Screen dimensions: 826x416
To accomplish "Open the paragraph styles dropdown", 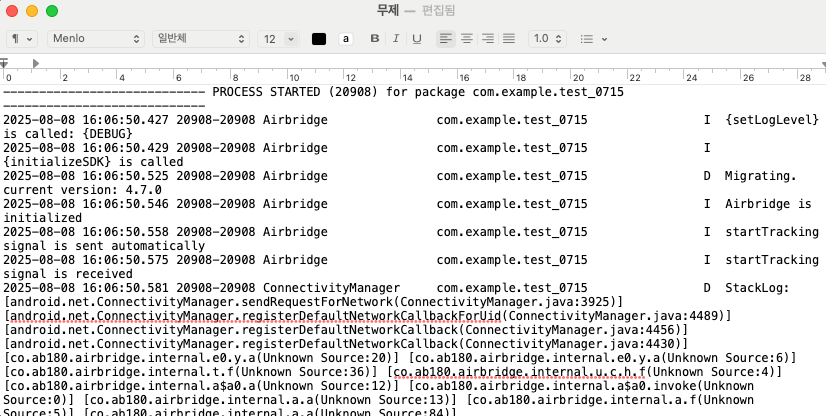I will pos(22,38).
